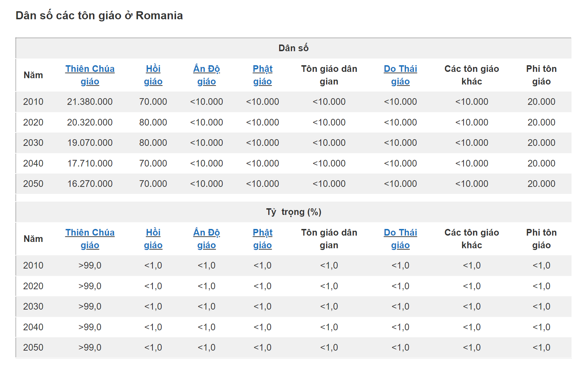Screen dimensions: 588x379
Task: Click the Dân số table section header
Action: click(x=293, y=48)
